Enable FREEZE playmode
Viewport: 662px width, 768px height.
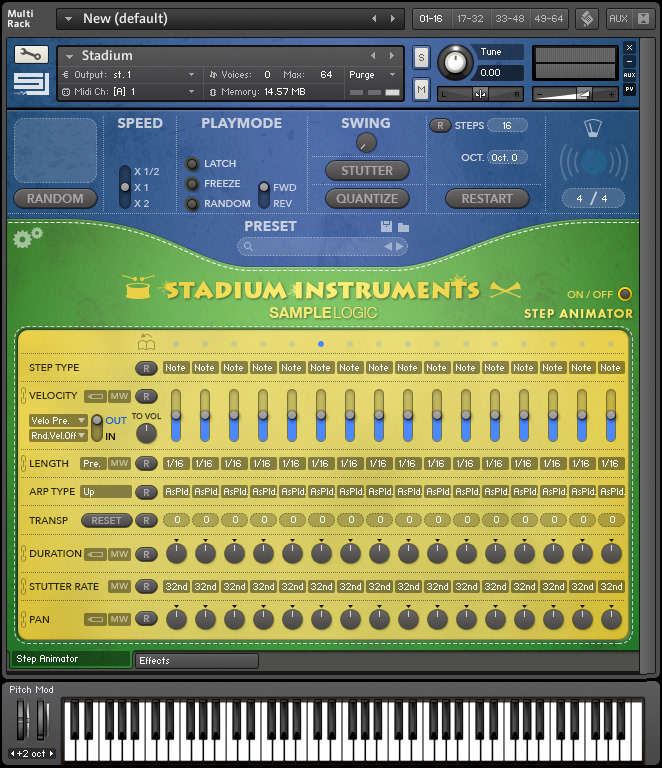[x=192, y=184]
